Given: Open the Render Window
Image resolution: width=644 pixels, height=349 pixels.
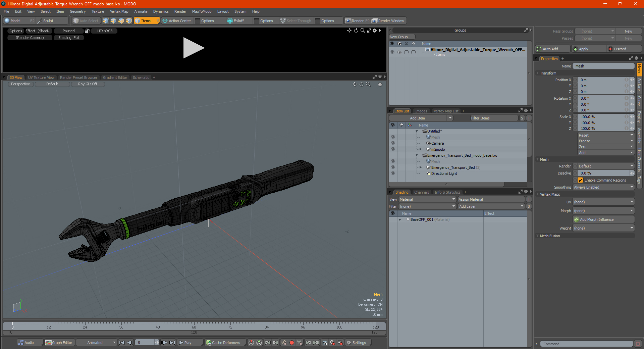Looking at the screenshot, I should pyautogui.click(x=388, y=21).
